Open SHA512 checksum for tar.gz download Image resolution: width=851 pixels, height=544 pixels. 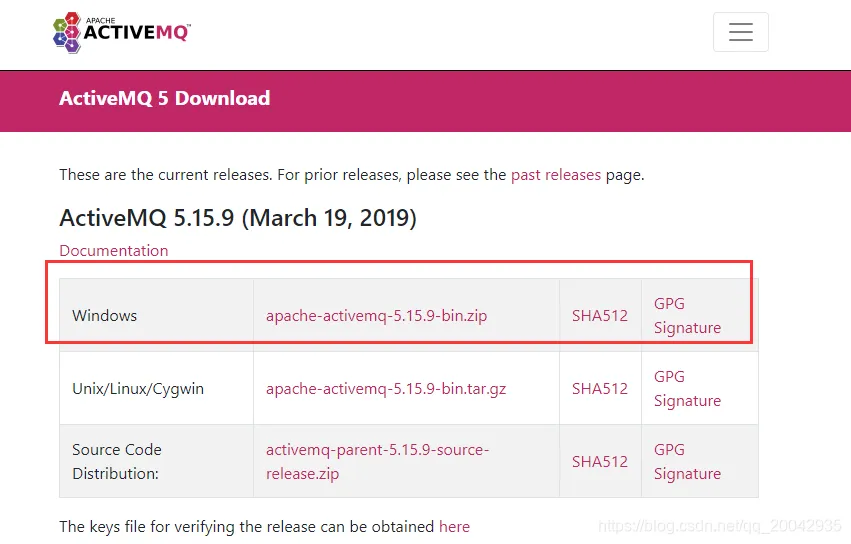[x=600, y=388]
